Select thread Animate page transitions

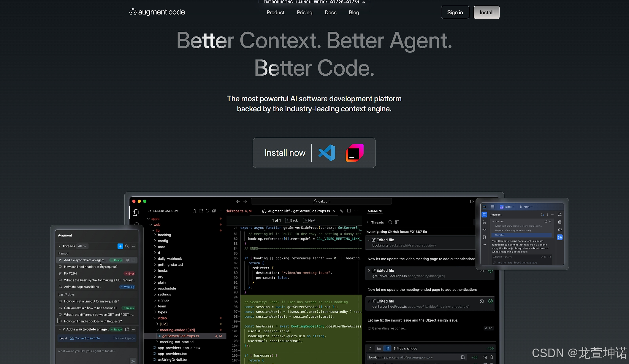coord(97,287)
